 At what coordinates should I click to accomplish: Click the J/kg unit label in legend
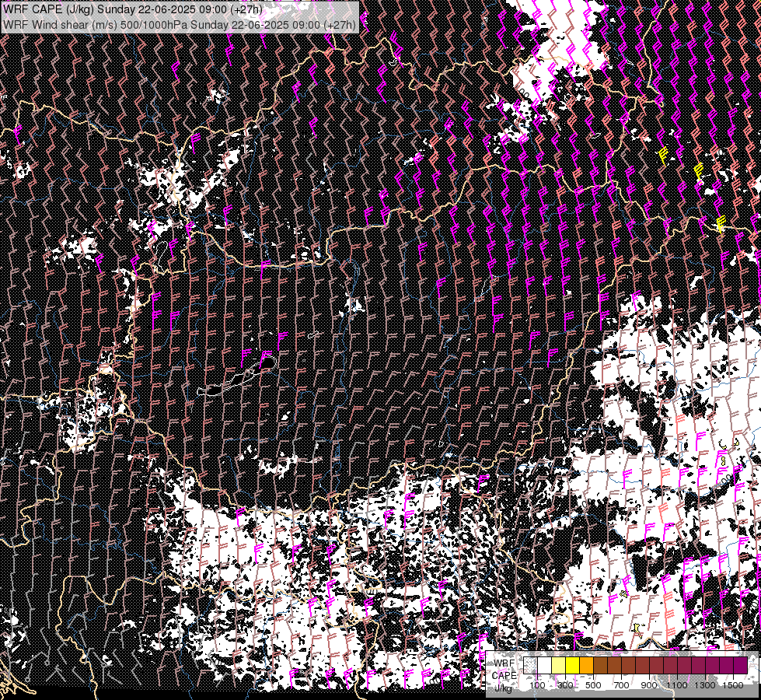[503, 688]
